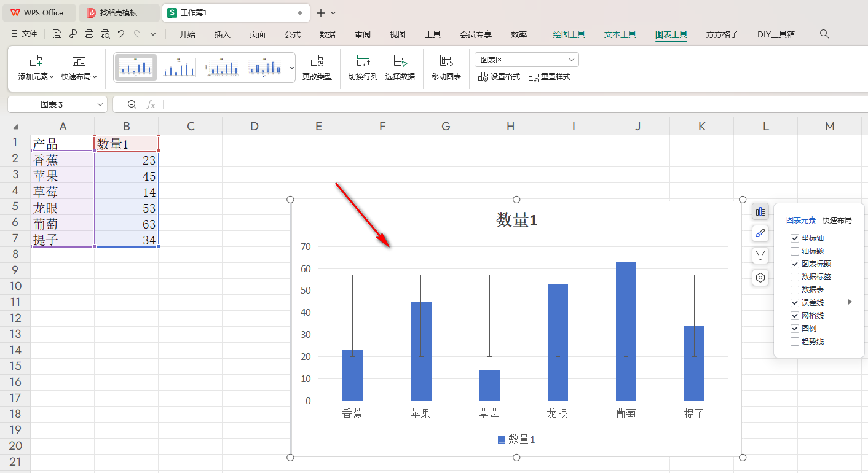868x473 pixels.
Task: Switch to the 数据 ribbon tab
Action: [x=328, y=34]
